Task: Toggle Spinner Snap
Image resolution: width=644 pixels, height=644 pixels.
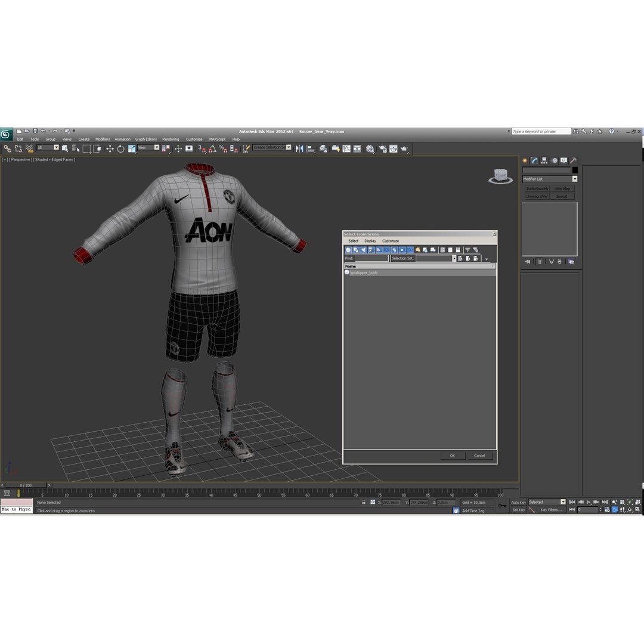Action: pyautogui.click(x=234, y=148)
